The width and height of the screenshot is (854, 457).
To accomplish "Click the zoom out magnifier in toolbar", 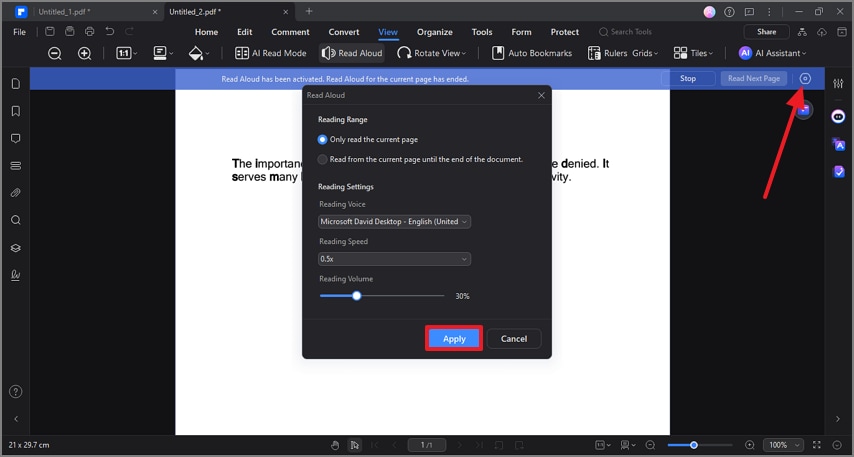I will pos(54,53).
